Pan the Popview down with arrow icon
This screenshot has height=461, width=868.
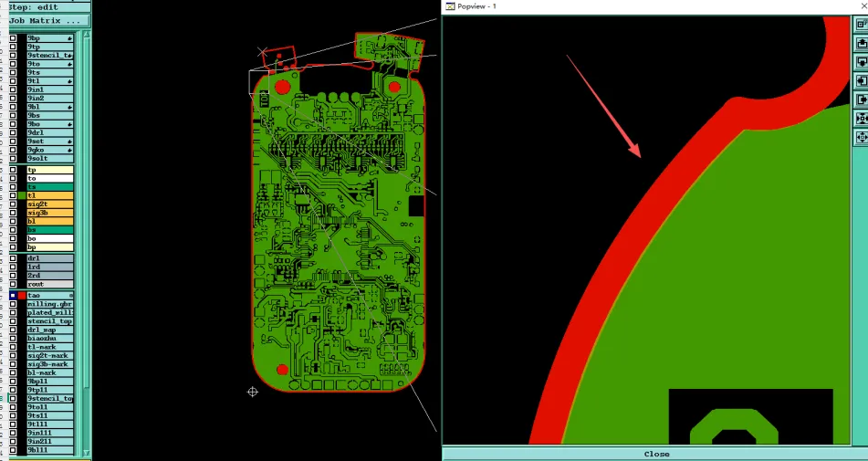862,61
